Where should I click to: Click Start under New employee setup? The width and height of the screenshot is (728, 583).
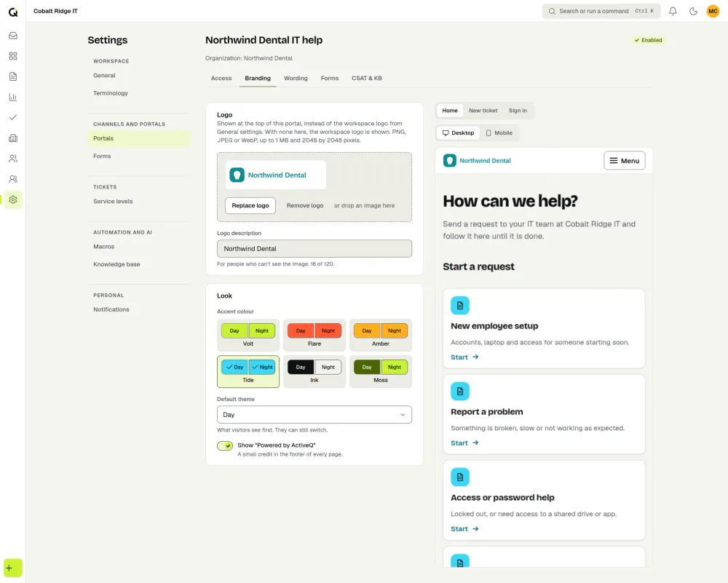(464, 357)
